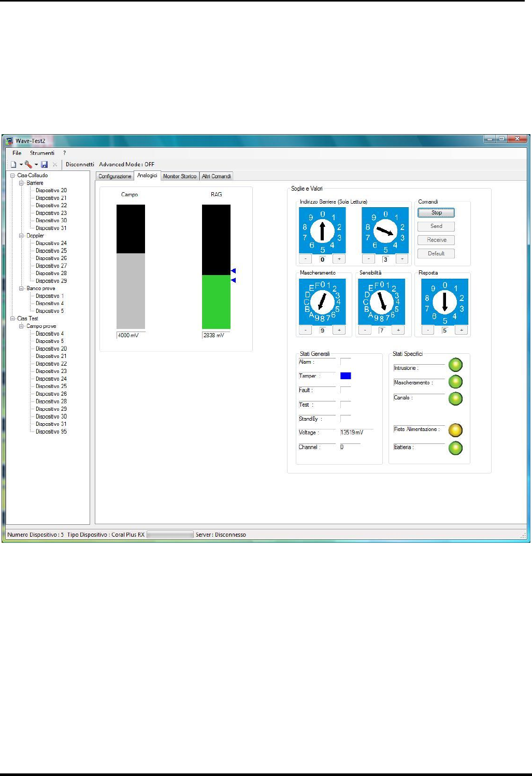The width and height of the screenshot is (532, 776).
Task: Collapse the Cias Collaudo tree node
Action: tap(12, 176)
